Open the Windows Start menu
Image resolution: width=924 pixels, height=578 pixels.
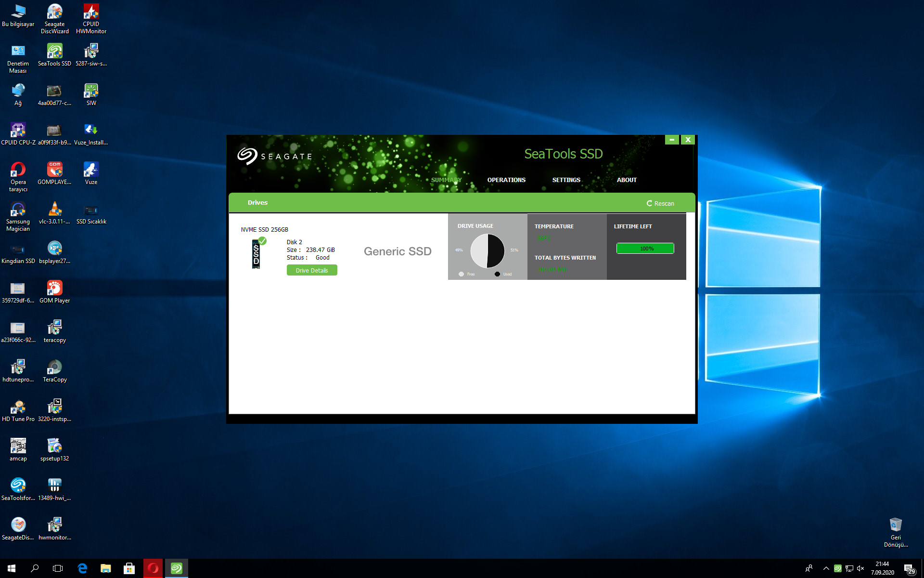[12, 568]
